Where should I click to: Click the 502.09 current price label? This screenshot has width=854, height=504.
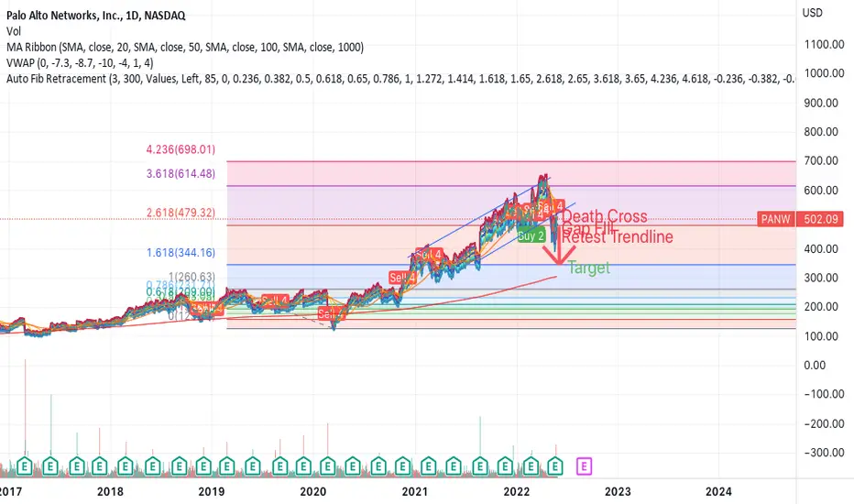(x=820, y=219)
